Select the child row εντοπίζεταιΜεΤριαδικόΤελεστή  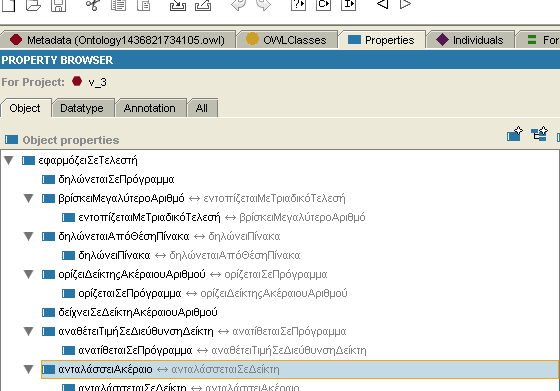coord(149,217)
